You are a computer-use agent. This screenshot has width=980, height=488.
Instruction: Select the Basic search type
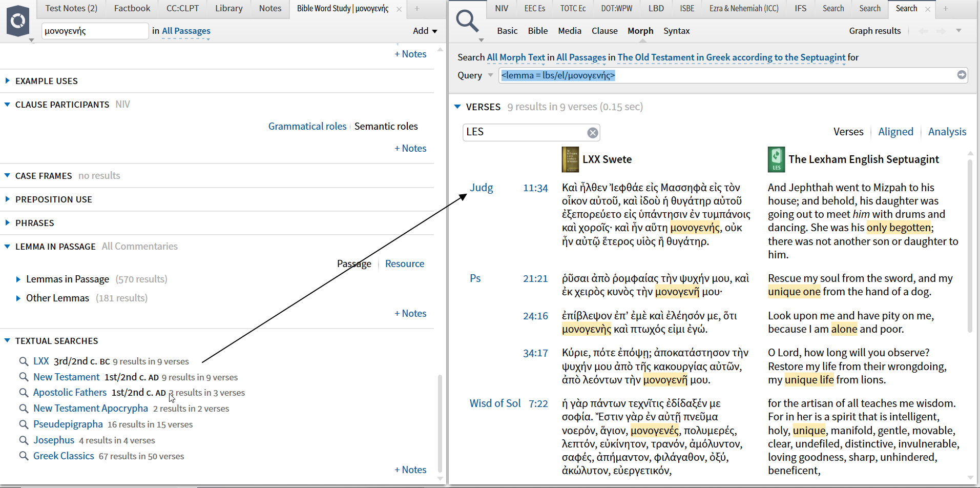tap(507, 31)
